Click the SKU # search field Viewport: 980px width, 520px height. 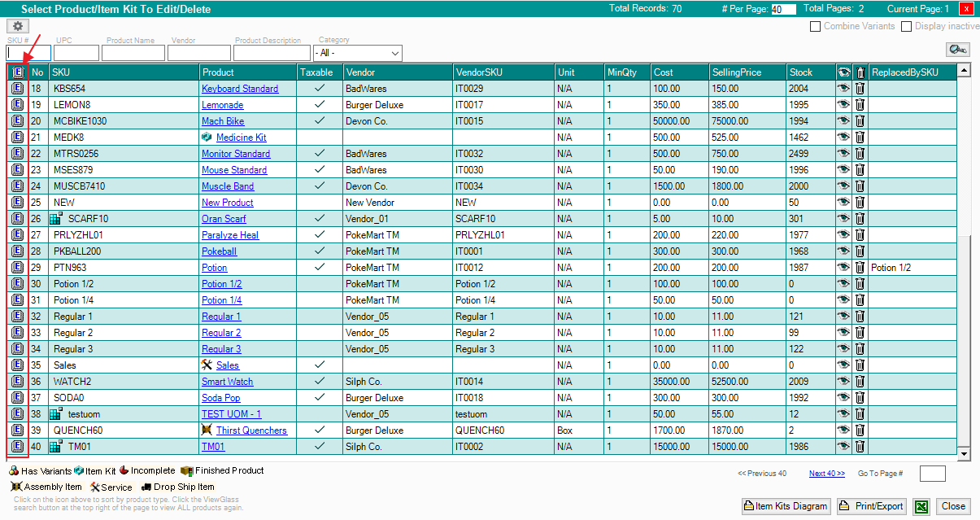tap(28, 53)
